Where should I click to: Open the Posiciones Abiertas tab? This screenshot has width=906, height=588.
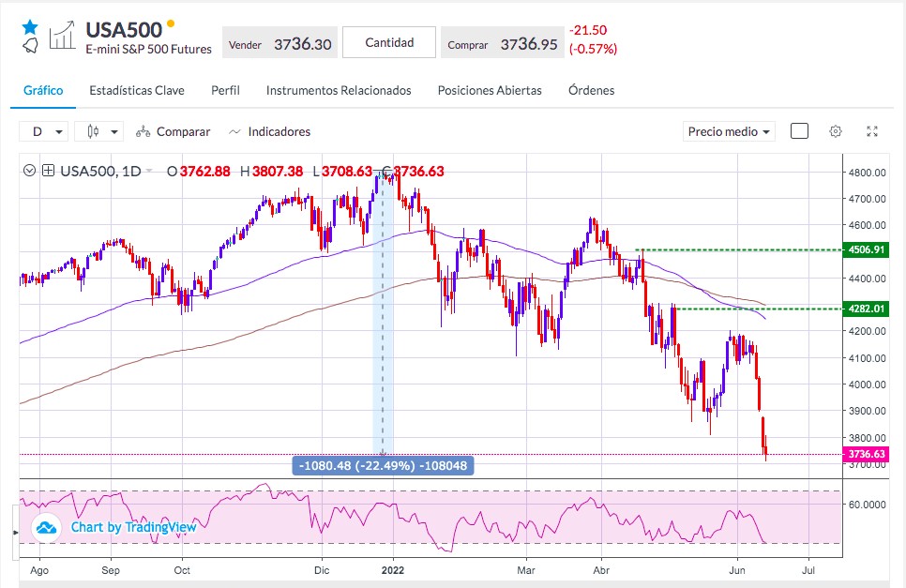pos(490,90)
